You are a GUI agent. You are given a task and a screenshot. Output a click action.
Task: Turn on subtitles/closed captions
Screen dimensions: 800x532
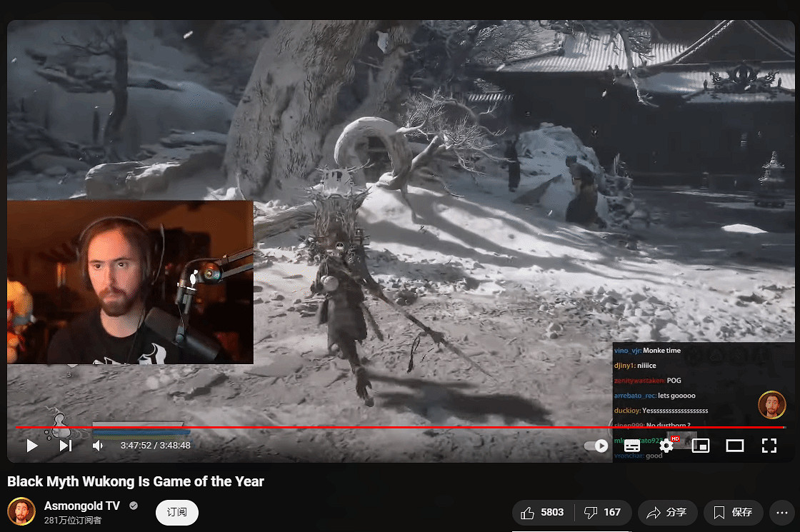click(632, 446)
